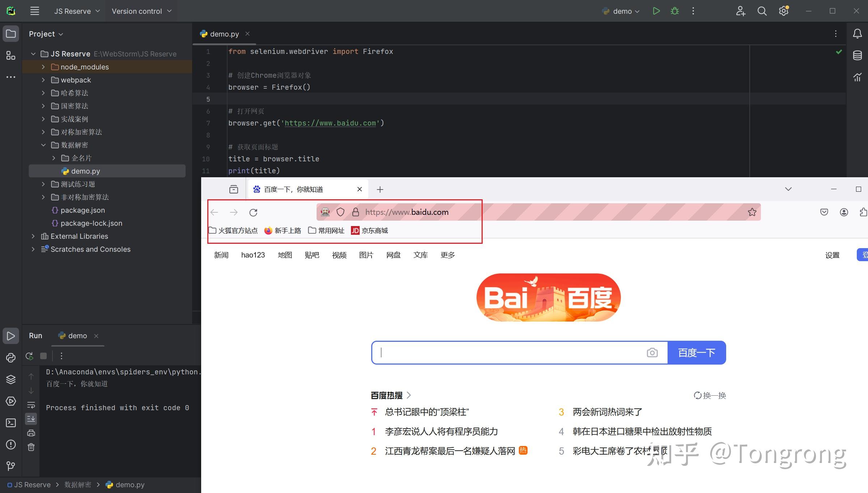Reload the page in Firefox
This screenshot has width=868, height=493.
click(253, 212)
